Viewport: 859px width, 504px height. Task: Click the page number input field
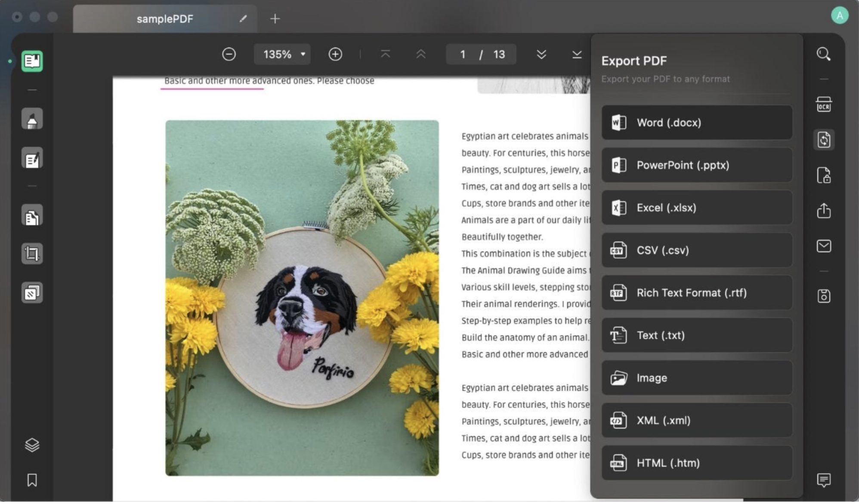[x=463, y=54]
